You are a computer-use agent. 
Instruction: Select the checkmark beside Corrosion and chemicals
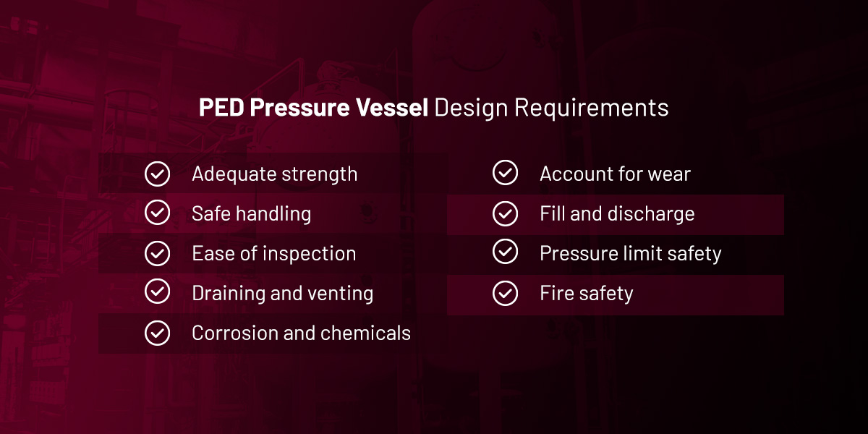point(157,333)
